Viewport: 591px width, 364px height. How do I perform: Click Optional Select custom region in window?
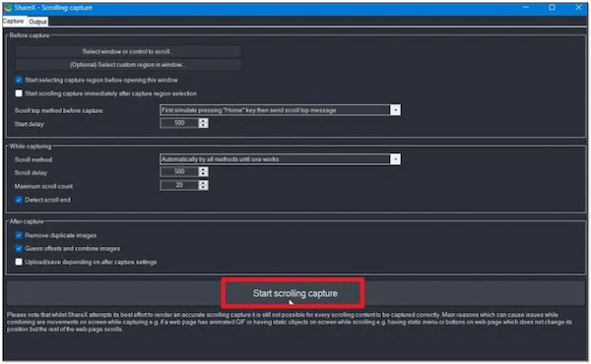[x=128, y=65]
